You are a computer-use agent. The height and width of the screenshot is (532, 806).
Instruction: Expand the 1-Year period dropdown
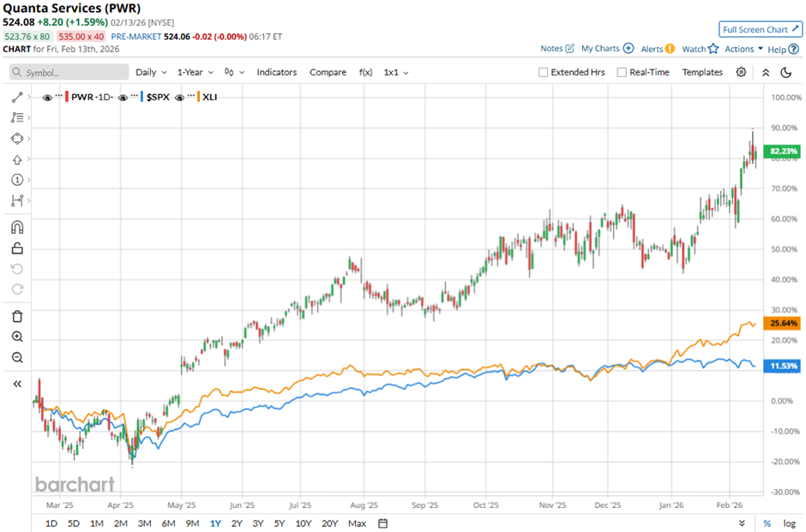point(195,73)
